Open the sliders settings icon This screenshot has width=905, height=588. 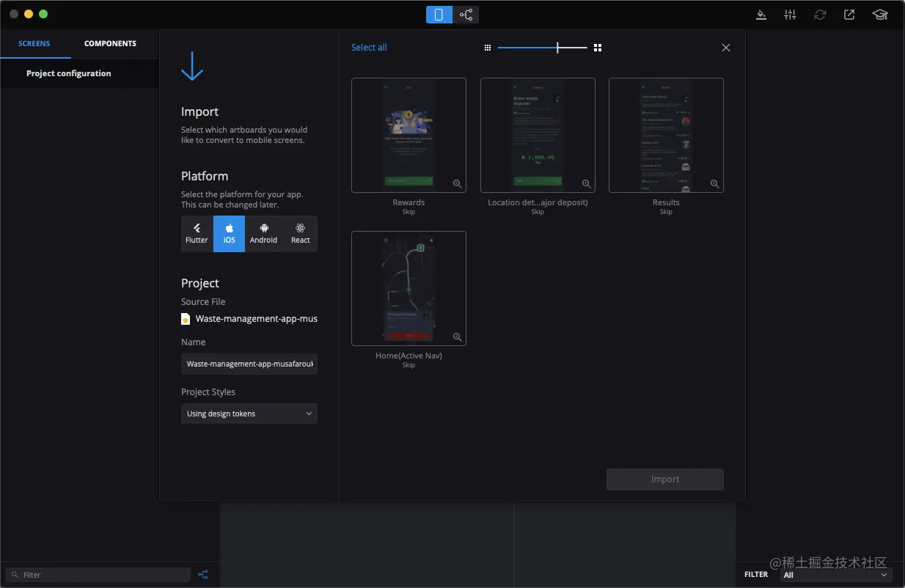pyautogui.click(x=790, y=15)
